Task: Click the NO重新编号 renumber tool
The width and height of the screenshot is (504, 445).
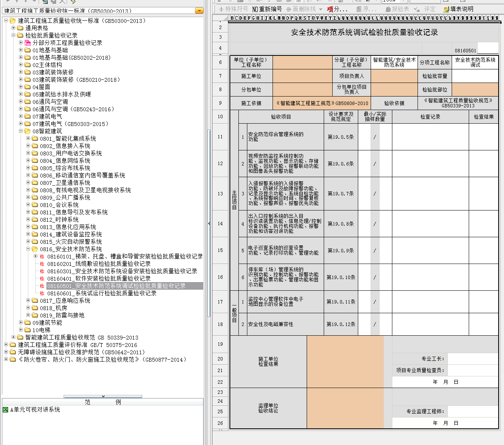Action: [267, 9]
